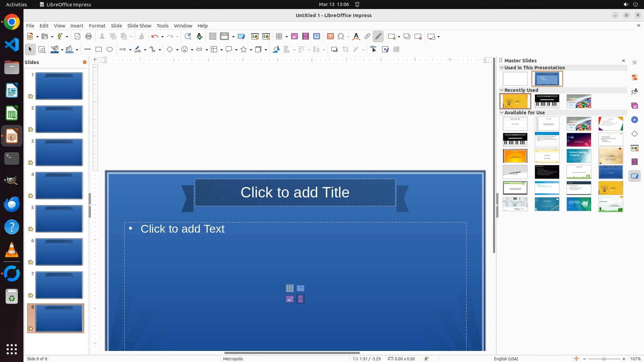
Task: Click the zoom slider in status bar
Action: (604, 359)
